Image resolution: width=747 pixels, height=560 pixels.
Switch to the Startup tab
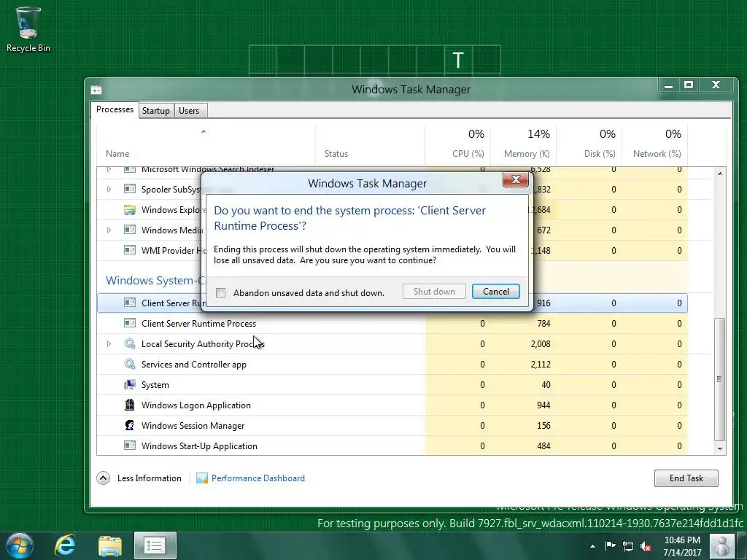(x=156, y=111)
